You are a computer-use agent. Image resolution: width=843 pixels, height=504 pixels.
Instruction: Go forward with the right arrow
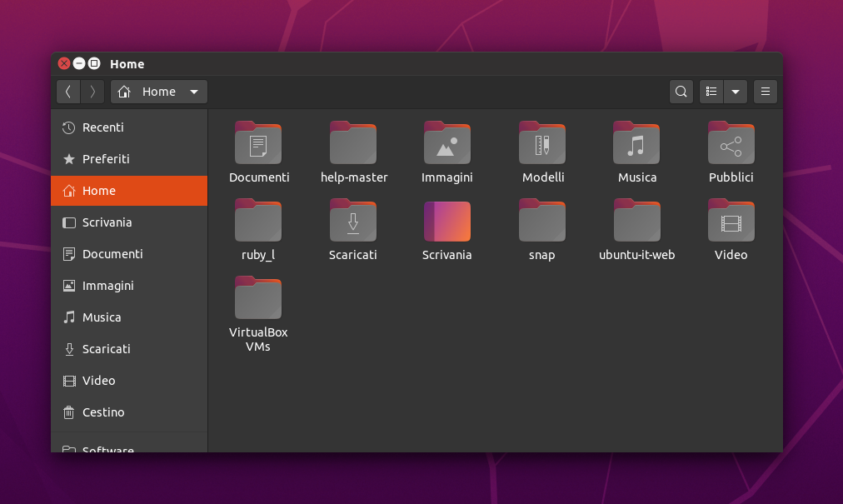point(92,92)
